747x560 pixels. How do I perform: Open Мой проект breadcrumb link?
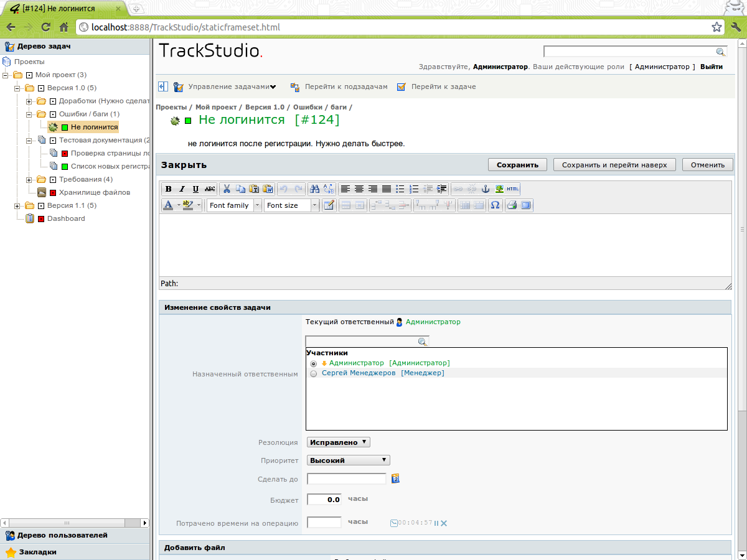click(x=217, y=107)
